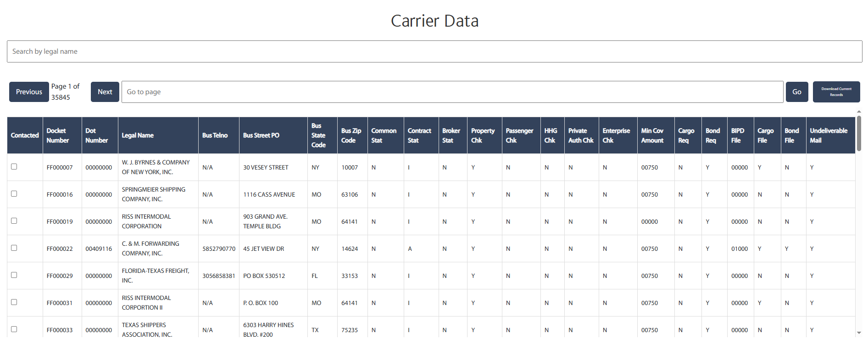Click the Previous page button
Viewport: 868px width, 345px height.
pyautogui.click(x=29, y=92)
